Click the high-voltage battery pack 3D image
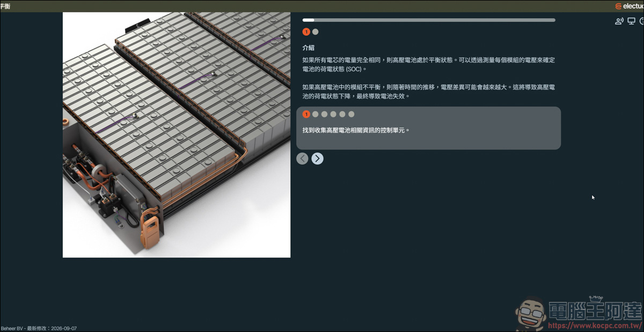This screenshot has height=332, width=644. tap(177, 135)
